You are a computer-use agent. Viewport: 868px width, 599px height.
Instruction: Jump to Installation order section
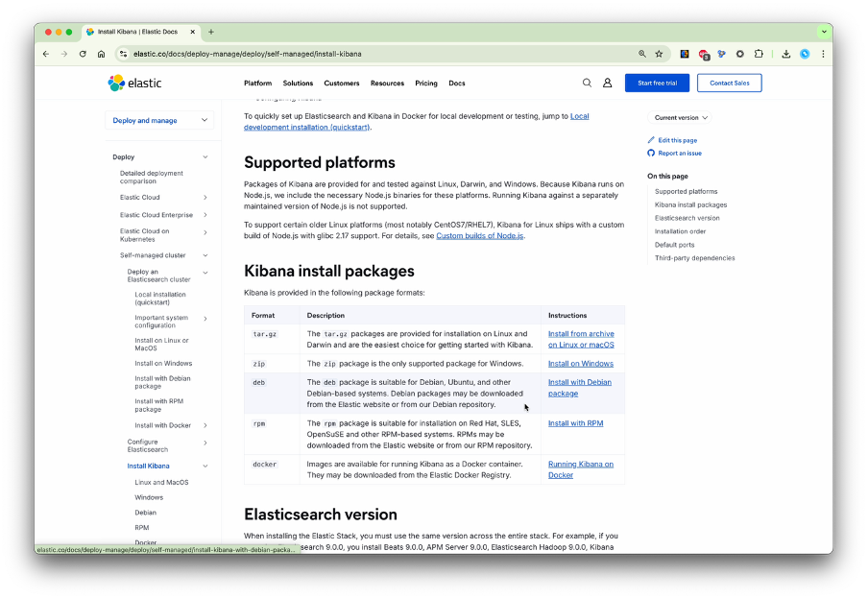[x=680, y=231]
